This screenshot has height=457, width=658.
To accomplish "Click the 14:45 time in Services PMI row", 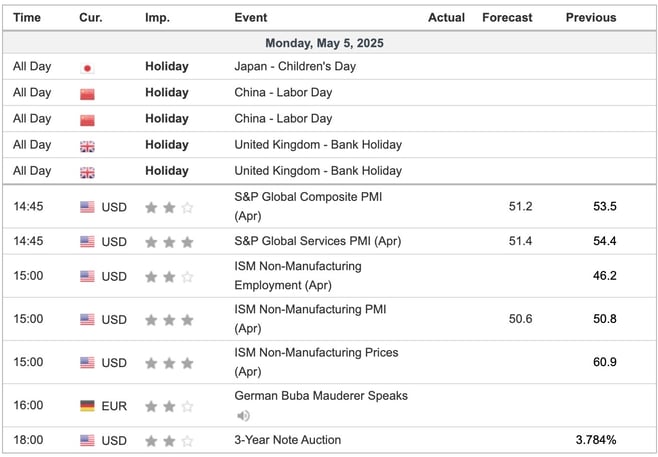I will pyautogui.click(x=28, y=241).
